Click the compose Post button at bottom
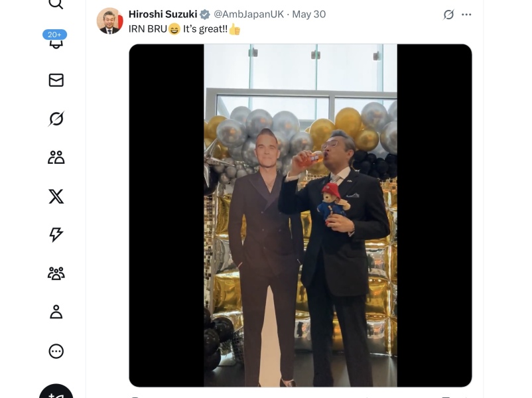This screenshot has height=398, width=532. 56,393
